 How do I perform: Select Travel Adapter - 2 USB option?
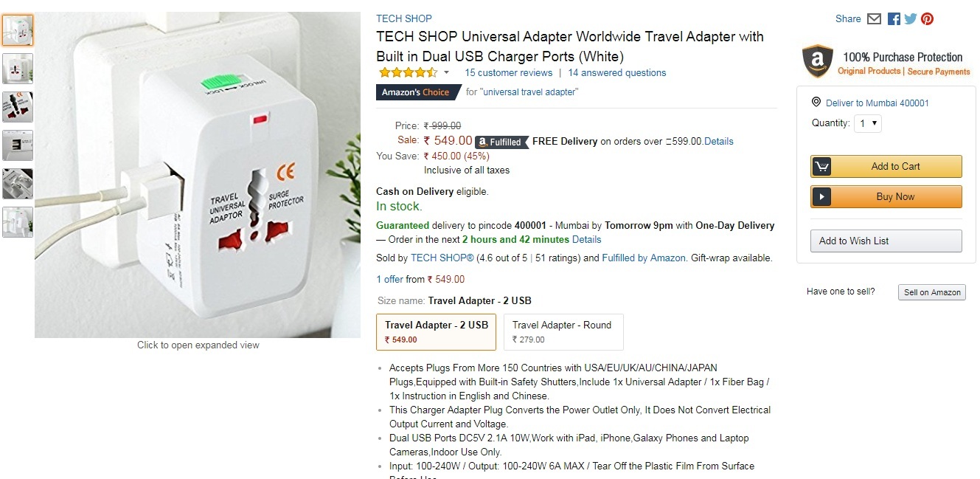[x=436, y=331]
